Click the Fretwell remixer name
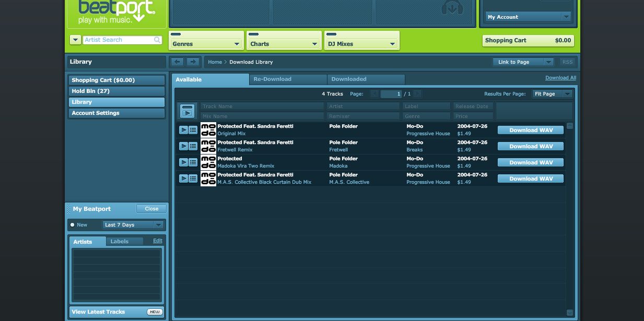Screen dimensions: 644x321 338,150
